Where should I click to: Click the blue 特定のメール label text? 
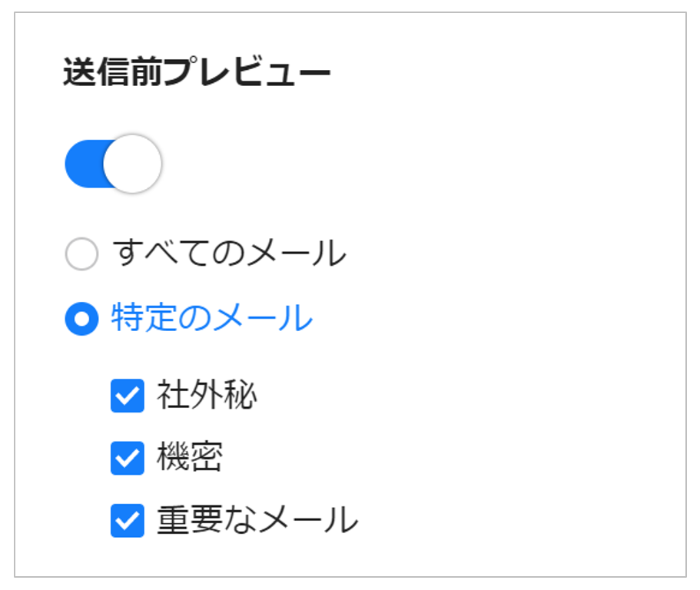pyautogui.click(x=212, y=318)
